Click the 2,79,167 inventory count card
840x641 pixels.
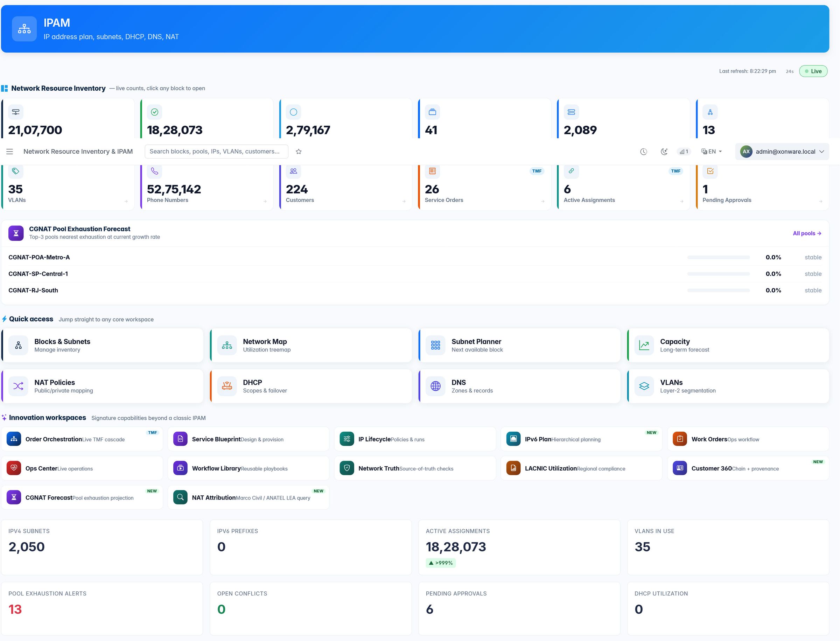click(345, 118)
